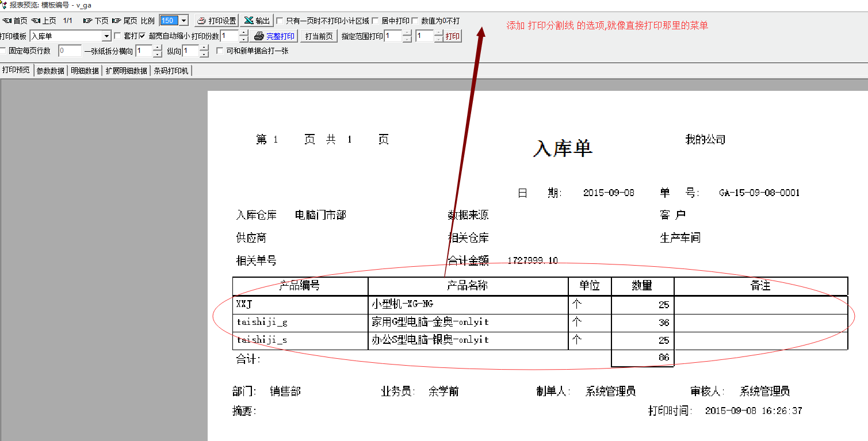
Task: Enable 可和新单据合打一张 checkbox
Action: [220, 51]
